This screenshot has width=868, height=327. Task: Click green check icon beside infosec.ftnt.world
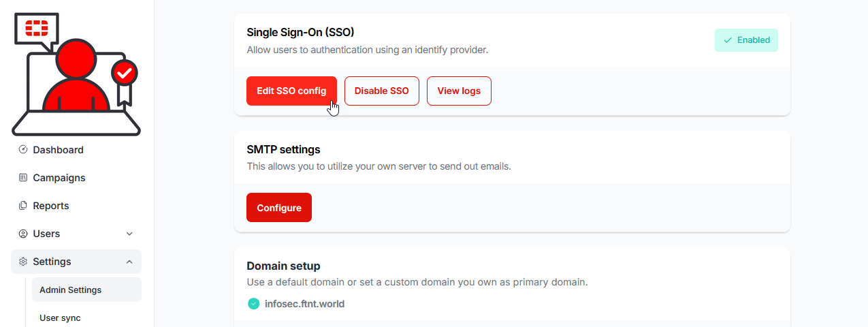point(253,304)
